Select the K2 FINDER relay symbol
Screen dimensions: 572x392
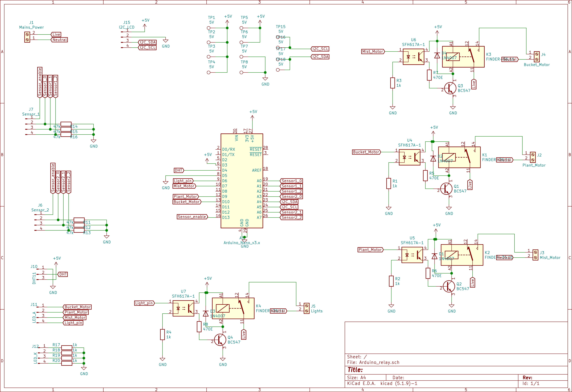click(462, 255)
